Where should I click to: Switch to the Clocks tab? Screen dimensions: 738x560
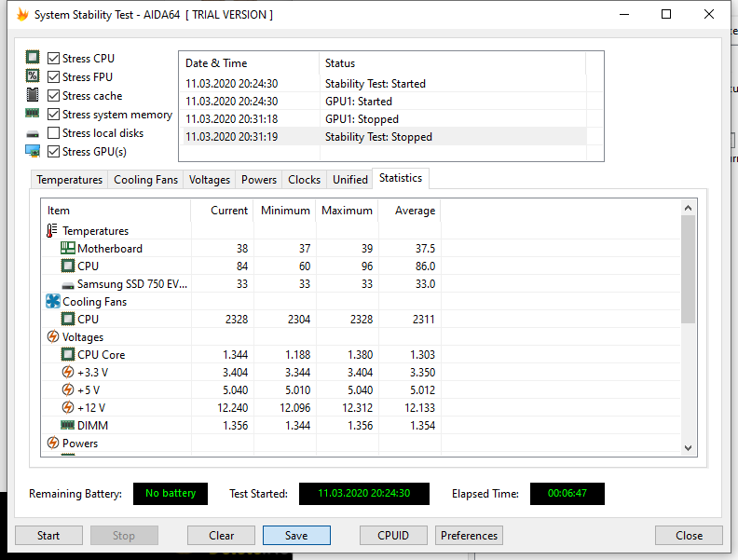coord(304,180)
